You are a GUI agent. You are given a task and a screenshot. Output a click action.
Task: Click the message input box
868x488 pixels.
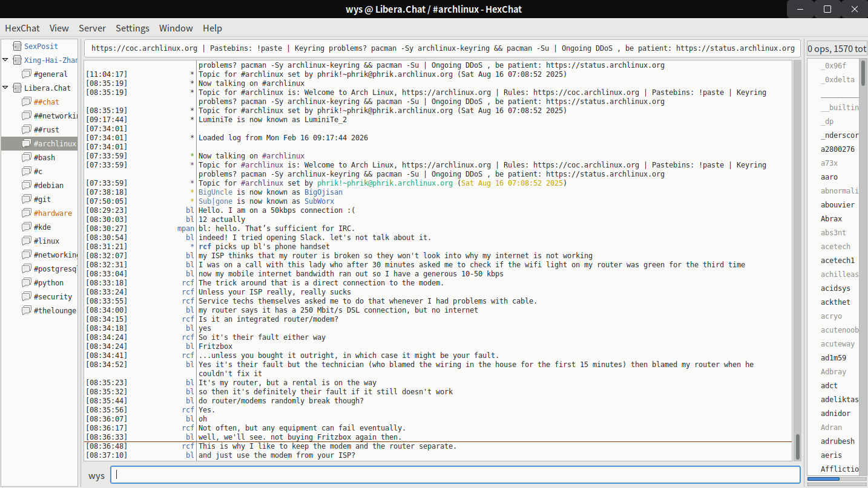[455, 475]
